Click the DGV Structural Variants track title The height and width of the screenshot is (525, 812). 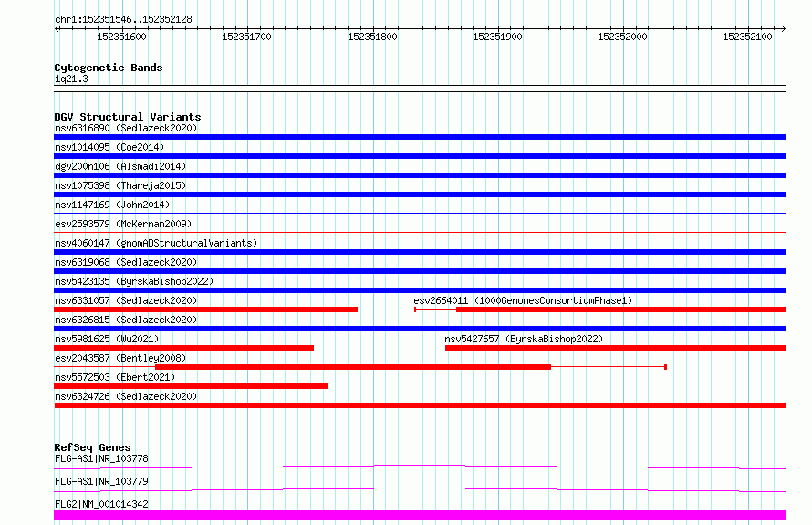point(128,117)
